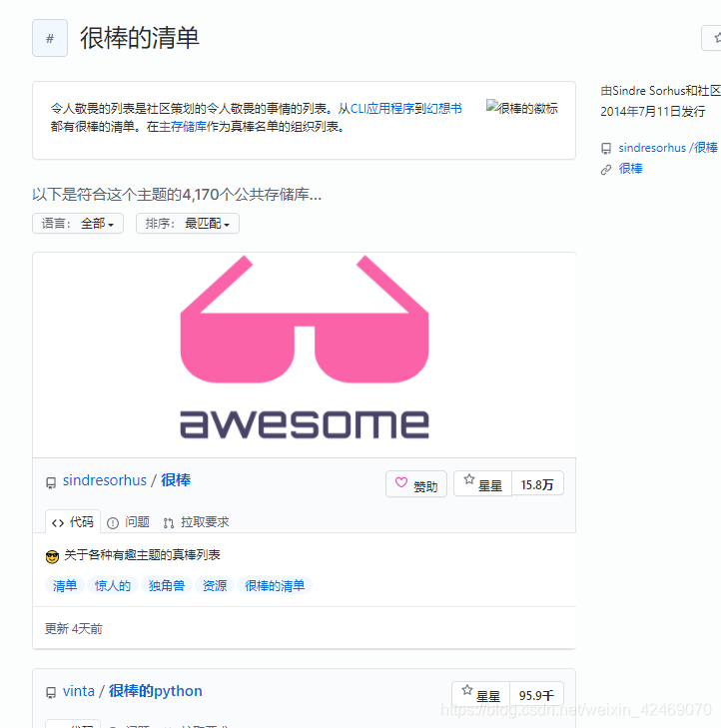Select the 清单 topic tag
Image resolution: width=721 pixels, height=728 pixels.
tap(65, 585)
